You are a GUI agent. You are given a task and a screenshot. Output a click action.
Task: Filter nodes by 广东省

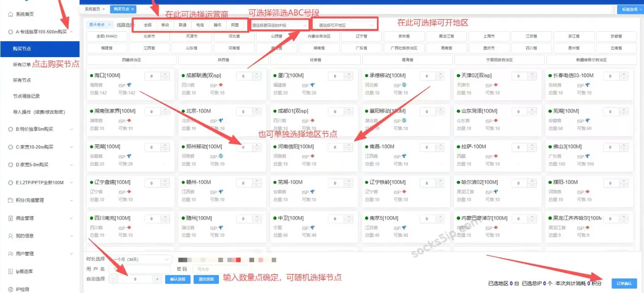click(x=361, y=48)
